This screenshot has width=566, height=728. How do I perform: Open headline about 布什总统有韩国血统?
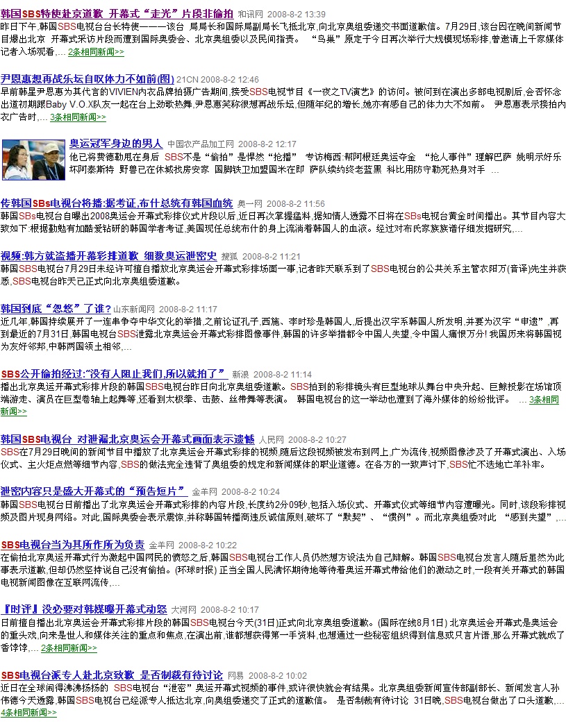[117, 203]
